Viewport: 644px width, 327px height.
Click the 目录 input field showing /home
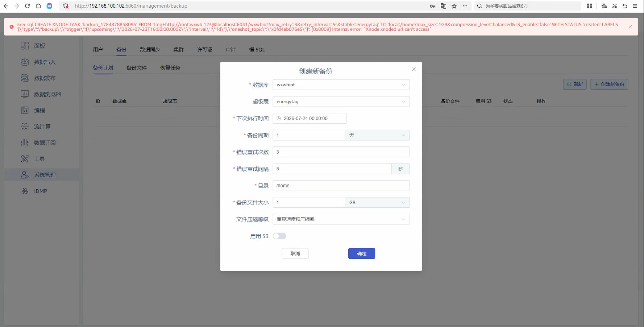coord(341,186)
